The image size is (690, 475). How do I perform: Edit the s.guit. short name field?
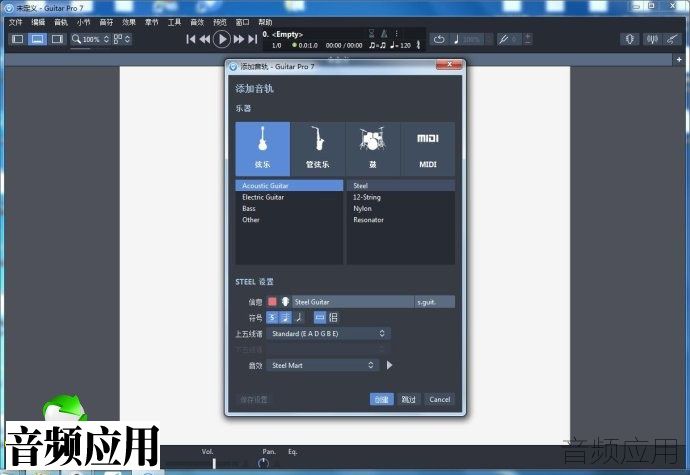pos(435,302)
